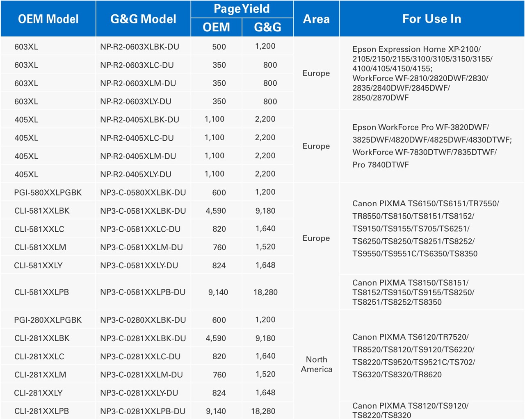Click the CLI-281XXLY OEM model cell

click(x=39, y=393)
